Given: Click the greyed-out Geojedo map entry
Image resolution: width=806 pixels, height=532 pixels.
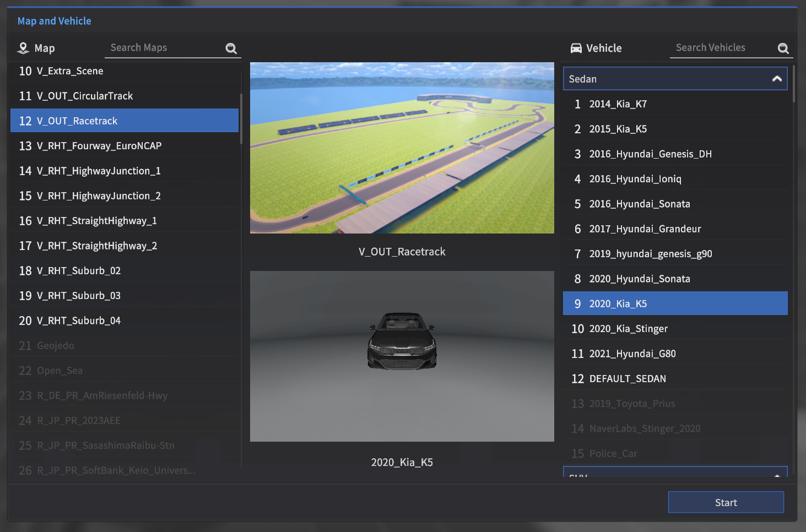Looking at the screenshot, I should click(x=125, y=345).
